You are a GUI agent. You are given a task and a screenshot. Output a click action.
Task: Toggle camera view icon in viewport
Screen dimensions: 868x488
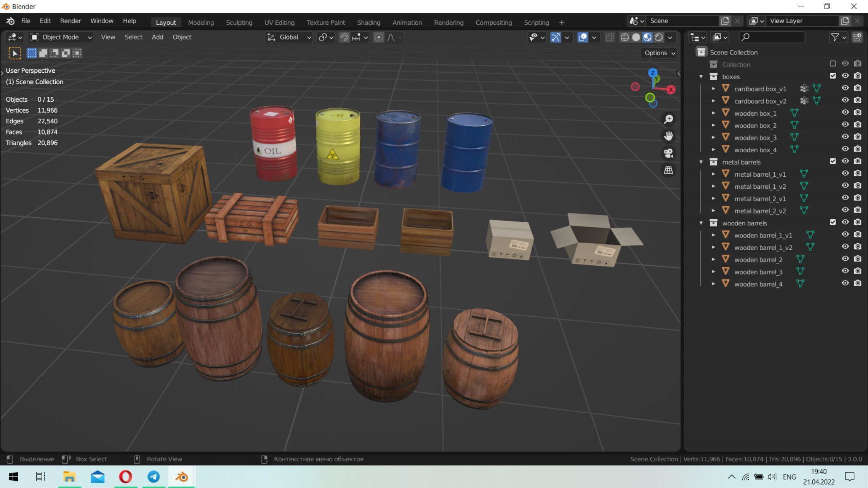coord(668,153)
